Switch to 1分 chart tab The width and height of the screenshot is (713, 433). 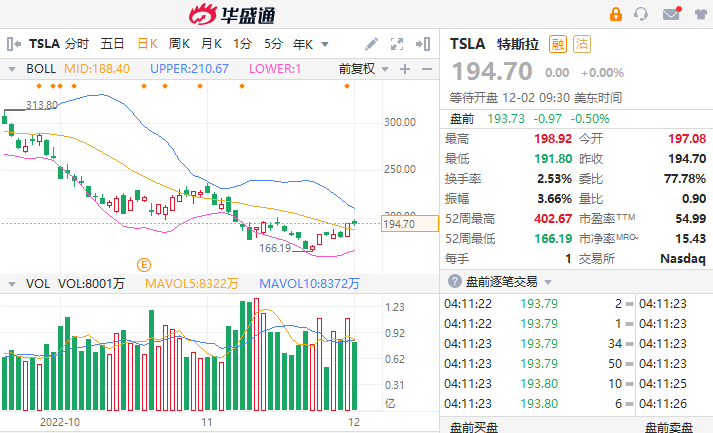tap(242, 44)
